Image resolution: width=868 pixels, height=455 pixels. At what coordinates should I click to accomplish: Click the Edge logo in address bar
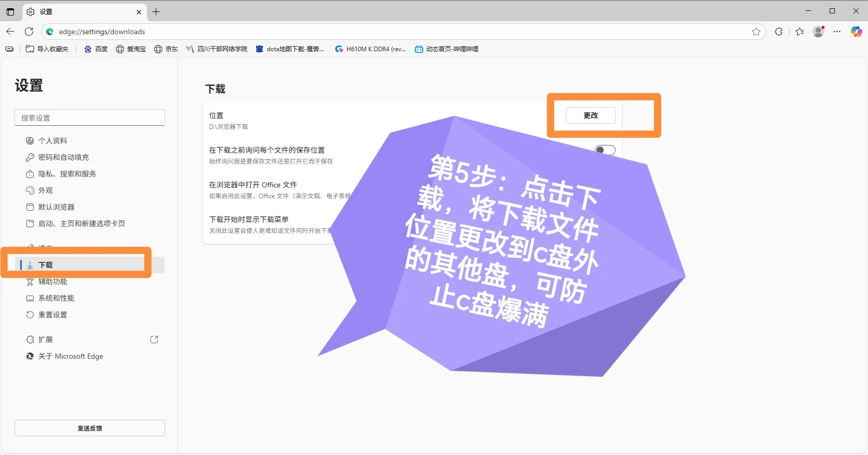pos(50,32)
